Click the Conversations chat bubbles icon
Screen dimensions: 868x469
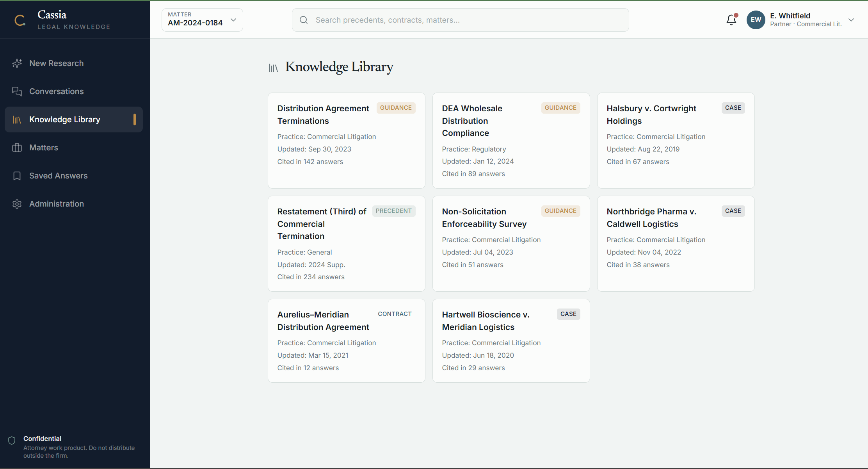pyautogui.click(x=17, y=91)
